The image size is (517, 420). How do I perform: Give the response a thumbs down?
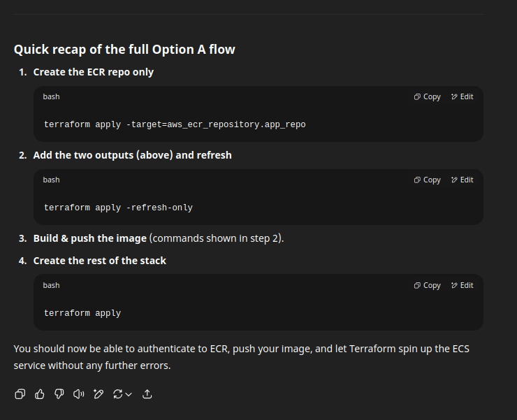(x=59, y=394)
